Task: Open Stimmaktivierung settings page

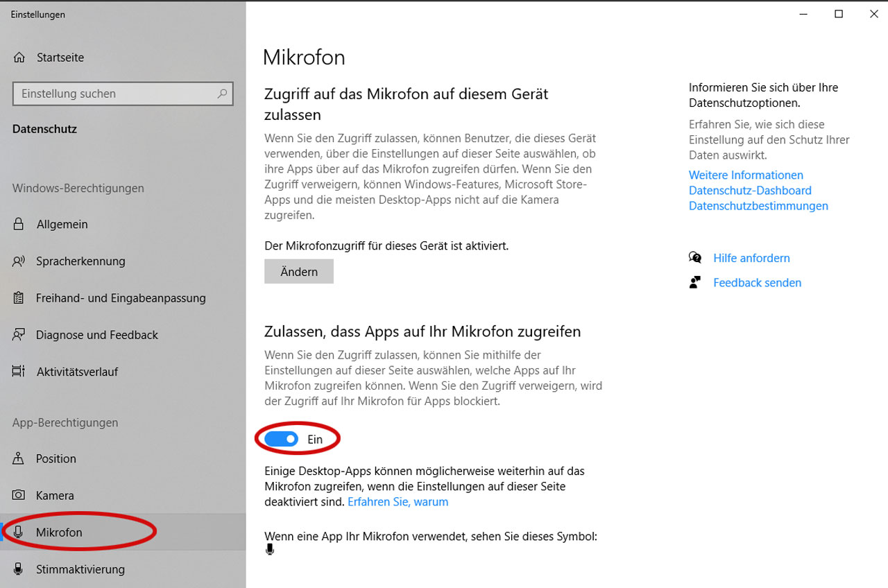Action: 80,569
